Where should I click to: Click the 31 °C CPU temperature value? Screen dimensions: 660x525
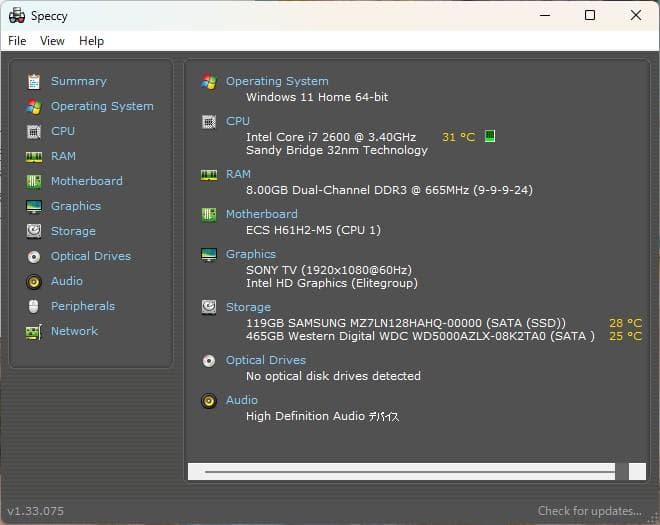click(x=458, y=137)
